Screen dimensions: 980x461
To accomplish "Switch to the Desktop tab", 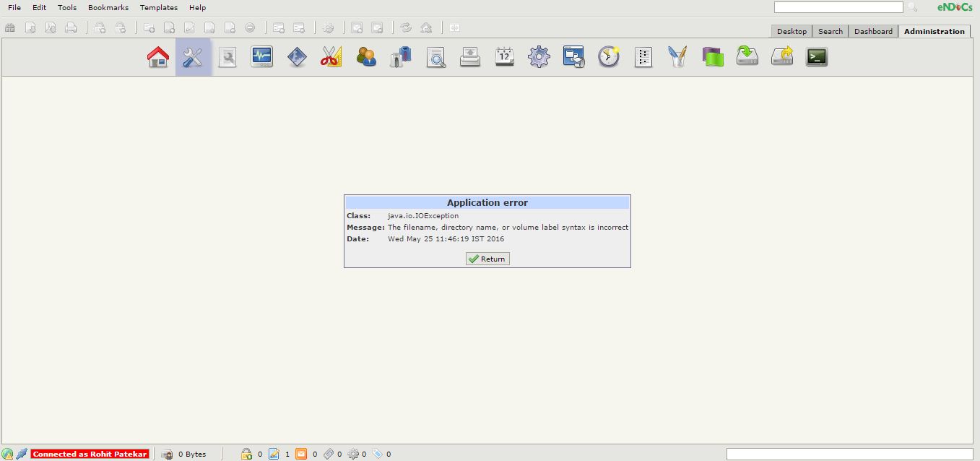I will pos(792,31).
